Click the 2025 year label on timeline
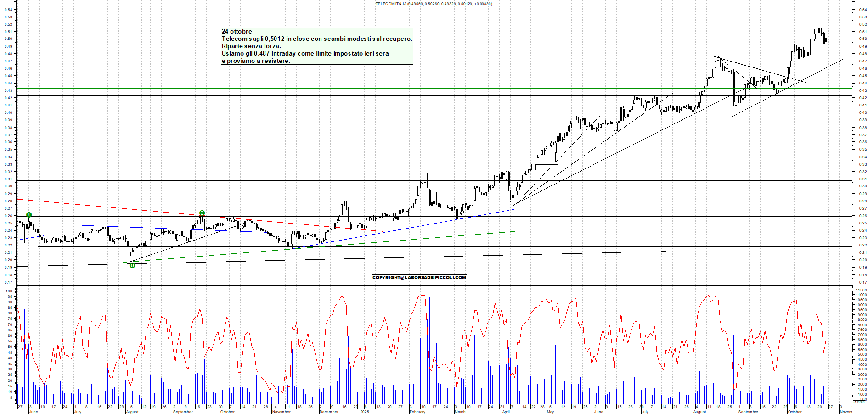 pyautogui.click(x=364, y=412)
